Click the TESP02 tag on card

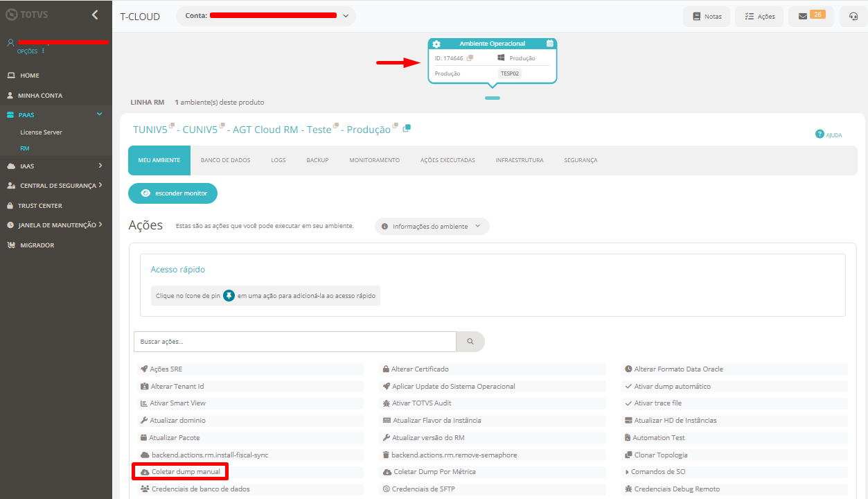[510, 73]
